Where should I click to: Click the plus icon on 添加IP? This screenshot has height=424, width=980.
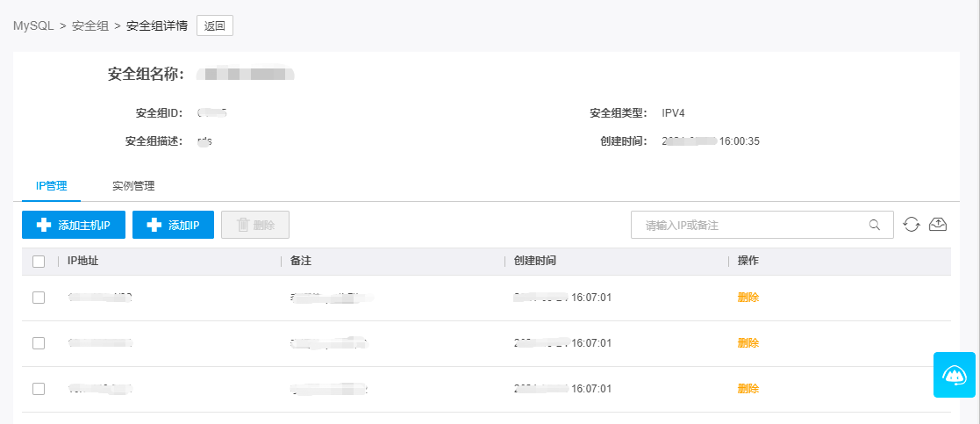[154, 225]
